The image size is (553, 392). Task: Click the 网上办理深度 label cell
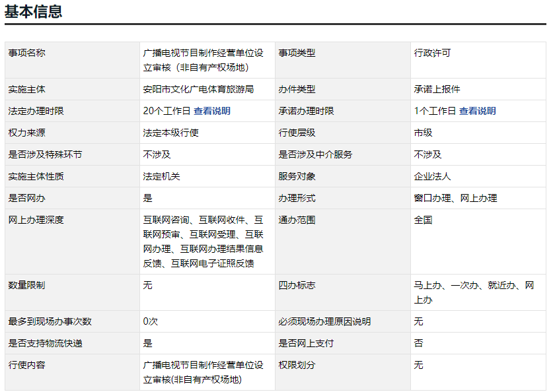pos(36,220)
